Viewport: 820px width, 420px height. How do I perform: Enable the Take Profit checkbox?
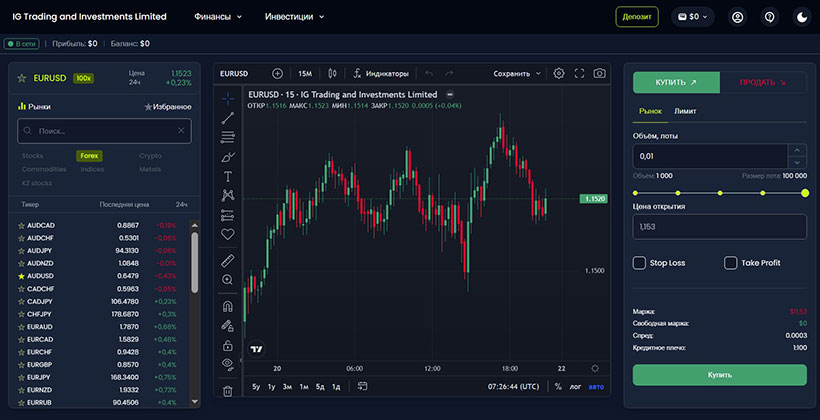click(x=731, y=263)
